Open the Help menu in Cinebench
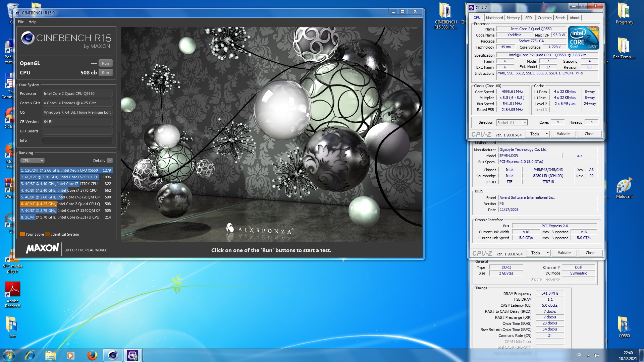This screenshot has height=362, width=644. (x=32, y=22)
